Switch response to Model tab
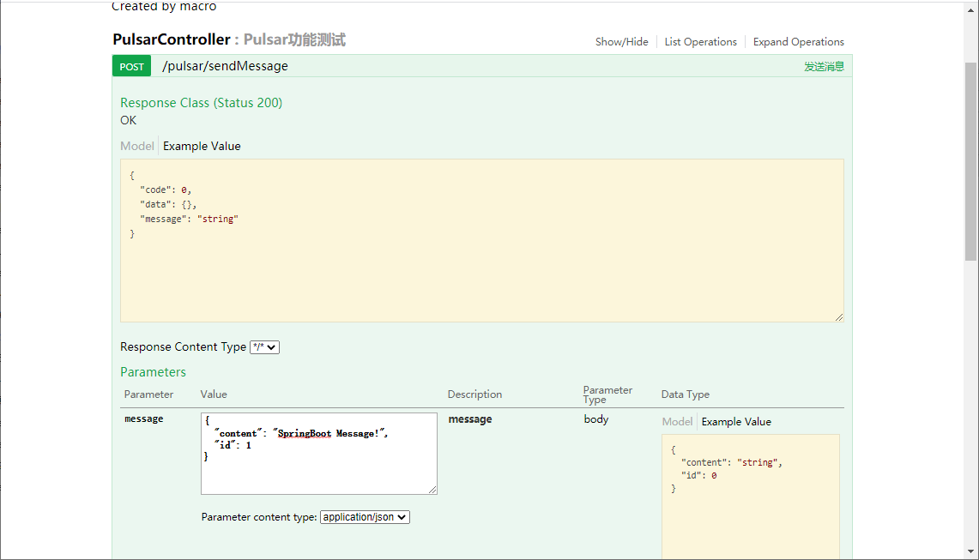This screenshot has height=560, width=979. [x=136, y=146]
